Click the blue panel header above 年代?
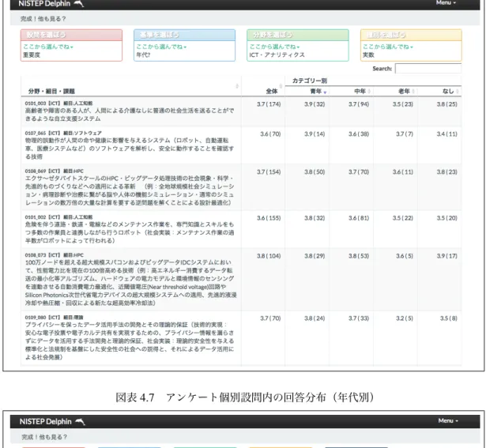486x448 pixels. pos(184,35)
